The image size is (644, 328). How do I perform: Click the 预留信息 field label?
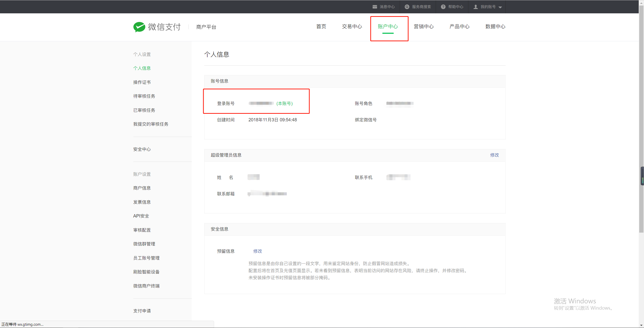[x=226, y=251]
